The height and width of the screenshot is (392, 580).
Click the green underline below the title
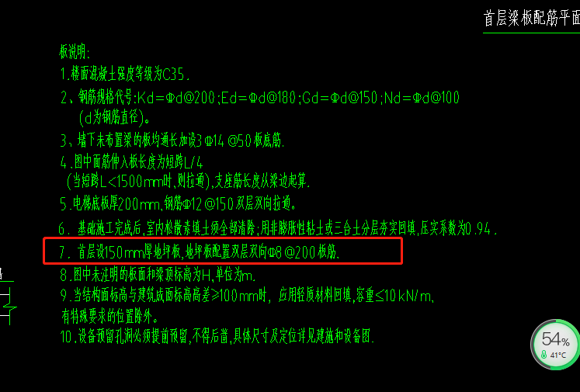pos(531,33)
